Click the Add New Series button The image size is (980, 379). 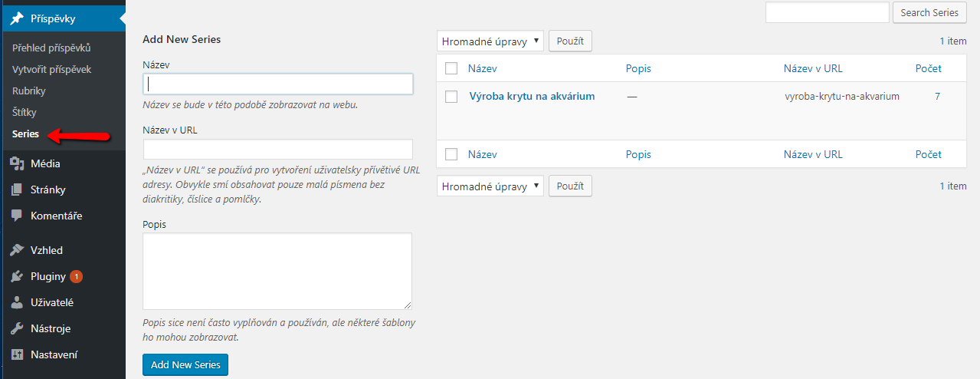(185, 364)
